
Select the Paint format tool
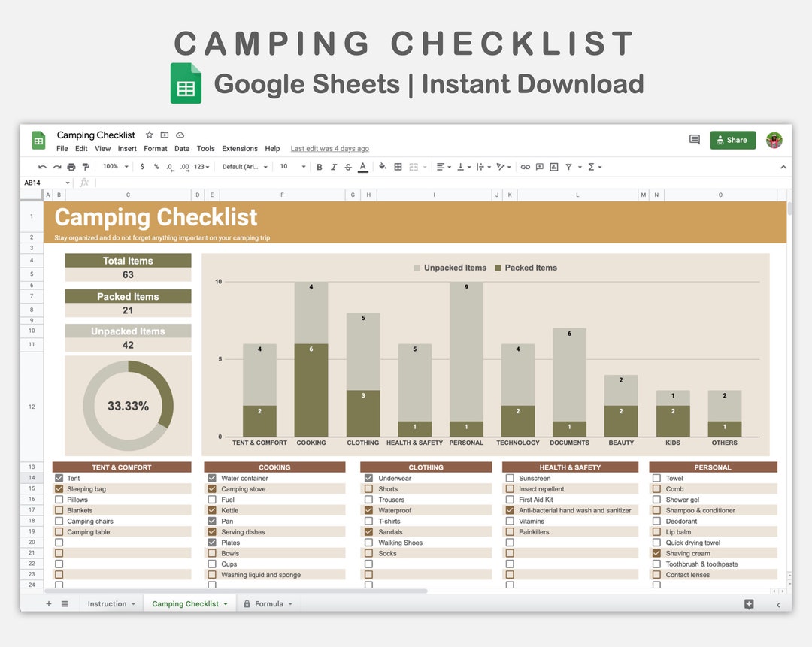85,166
